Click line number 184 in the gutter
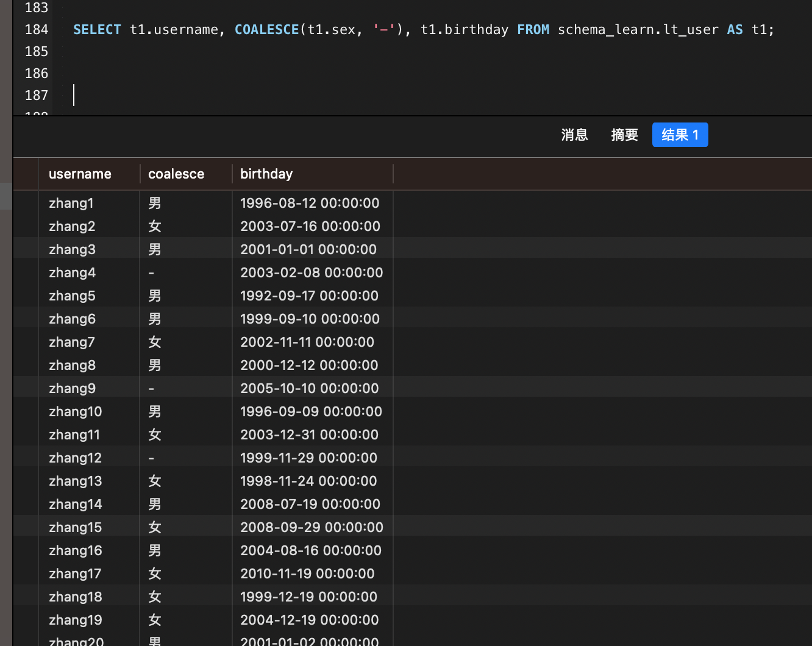 pyautogui.click(x=36, y=29)
